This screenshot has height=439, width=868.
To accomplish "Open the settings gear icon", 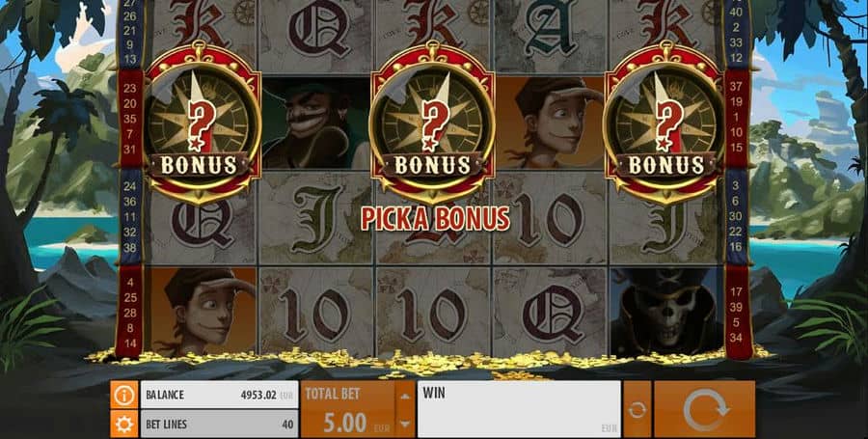I will [124, 425].
